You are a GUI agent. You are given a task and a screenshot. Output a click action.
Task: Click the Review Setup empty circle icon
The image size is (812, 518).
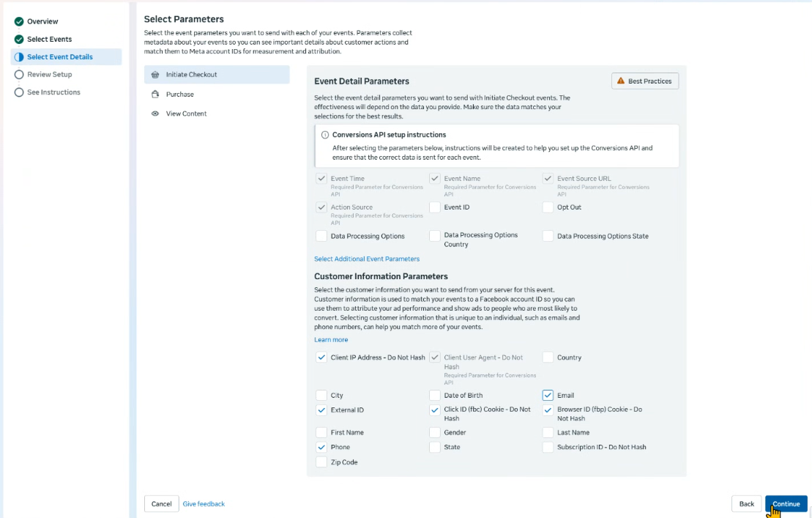point(19,75)
